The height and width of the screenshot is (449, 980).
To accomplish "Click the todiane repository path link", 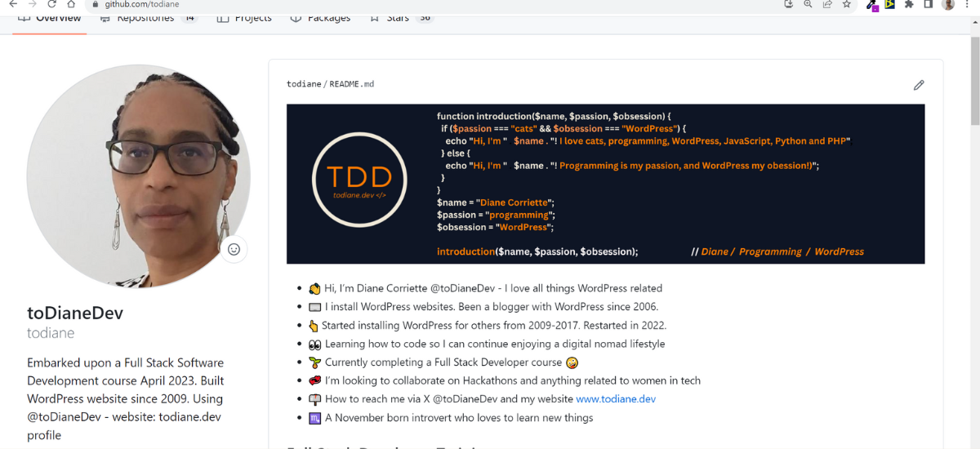I will point(304,84).
